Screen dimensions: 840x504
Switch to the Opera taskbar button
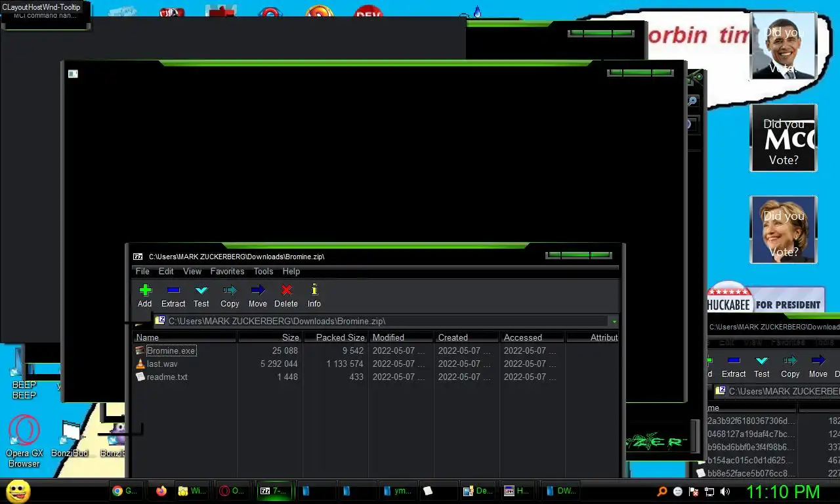tap(232, 491)
